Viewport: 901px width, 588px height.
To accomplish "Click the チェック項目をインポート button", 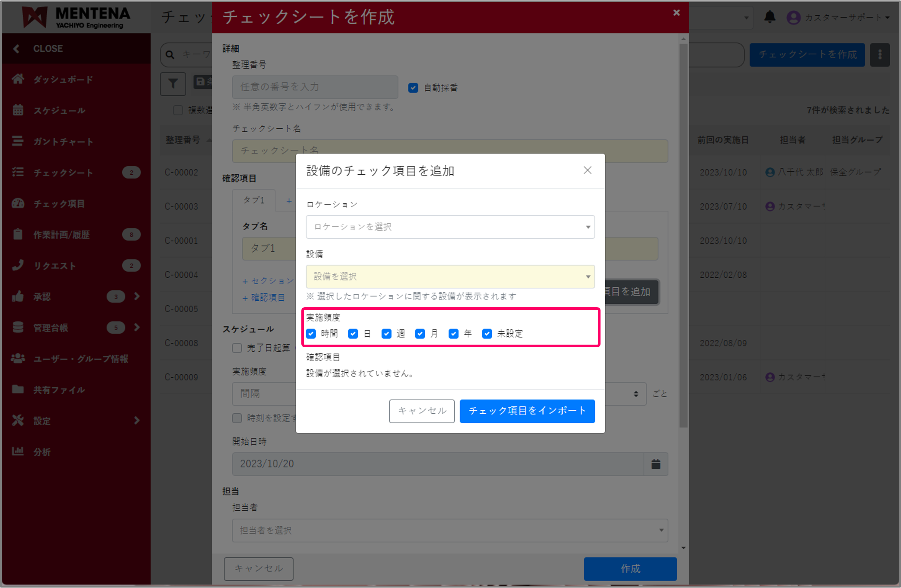I will point(527,411).
